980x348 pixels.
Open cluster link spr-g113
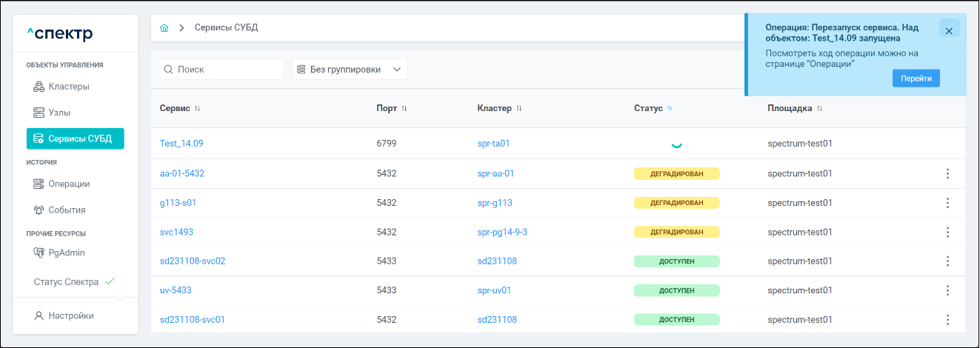pos(495,203)
